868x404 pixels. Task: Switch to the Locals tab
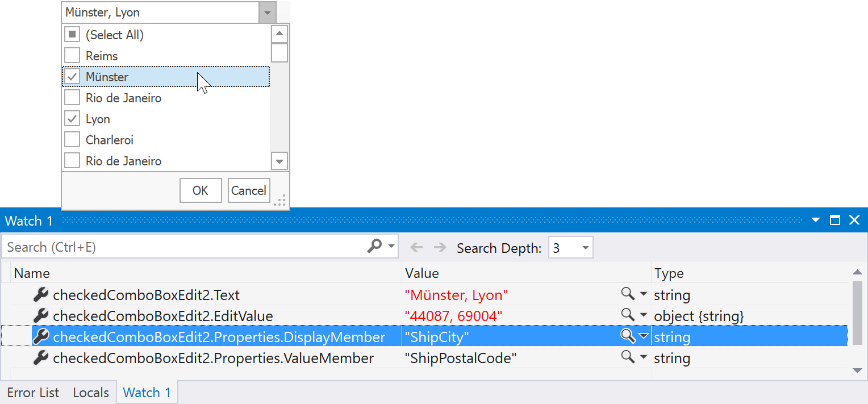(91, 393)
